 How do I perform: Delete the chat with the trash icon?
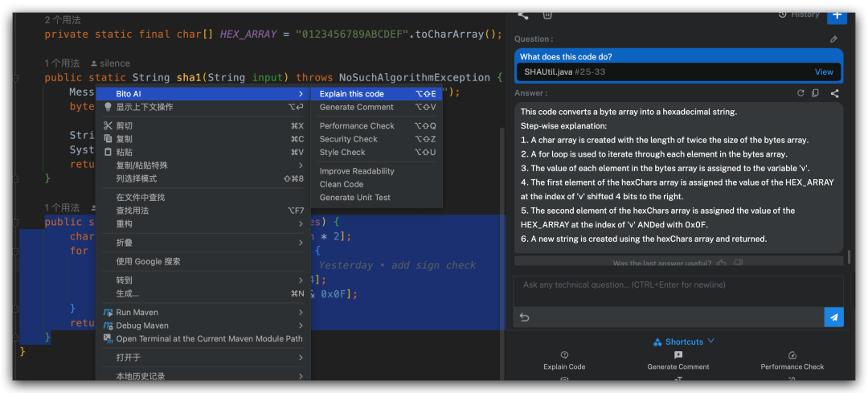[x=547, y=14]
